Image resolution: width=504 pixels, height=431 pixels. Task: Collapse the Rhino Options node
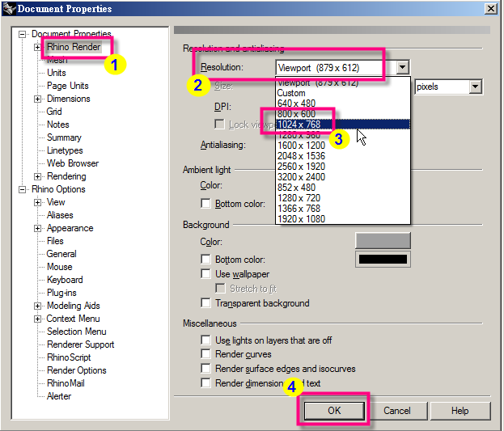pos(22,190)
